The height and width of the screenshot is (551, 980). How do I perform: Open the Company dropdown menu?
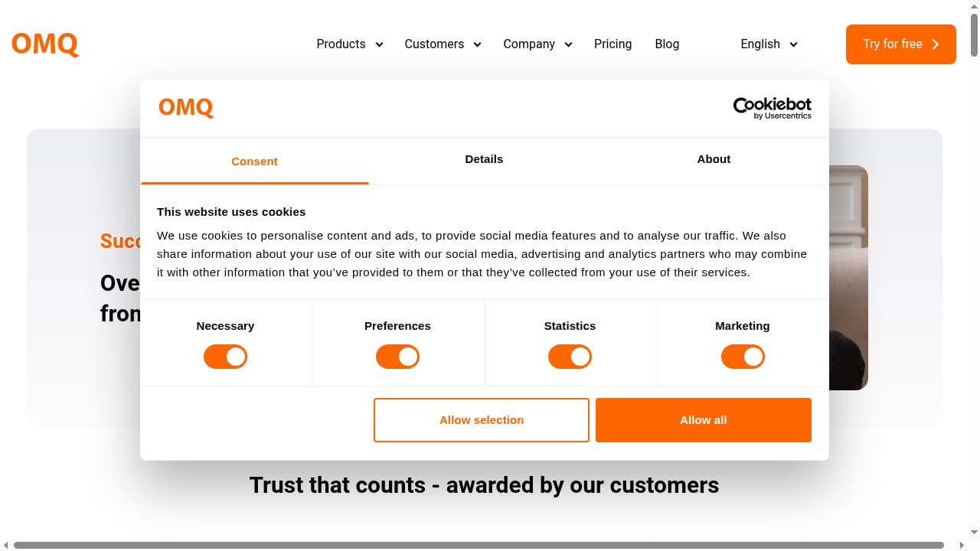(537, 44)
